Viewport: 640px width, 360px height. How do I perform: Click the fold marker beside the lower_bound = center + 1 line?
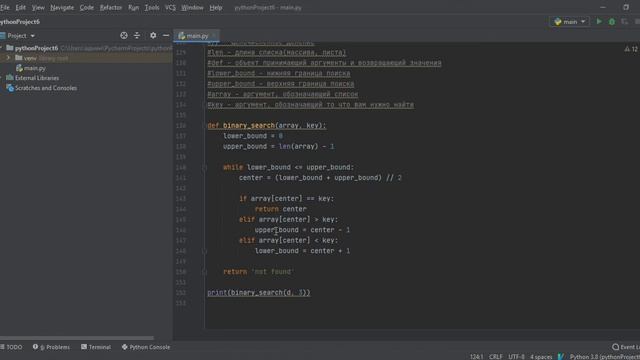coord(204,251)
